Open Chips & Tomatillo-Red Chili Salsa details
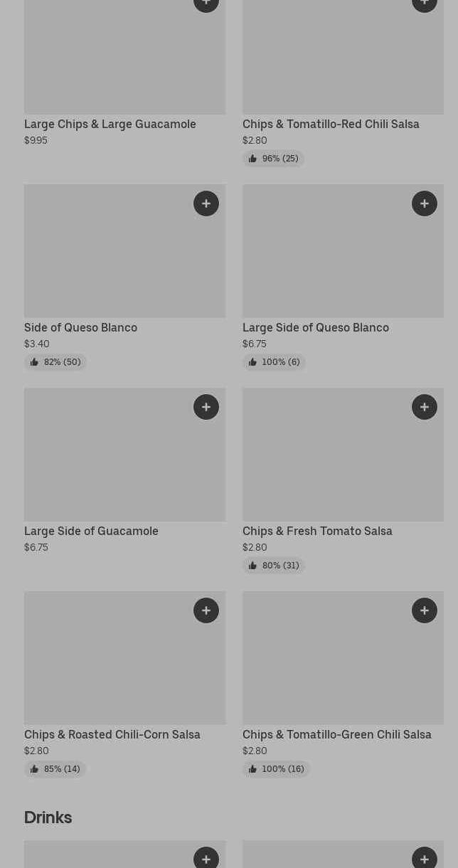Screen dimensions: 458x868 coord(331,124)
